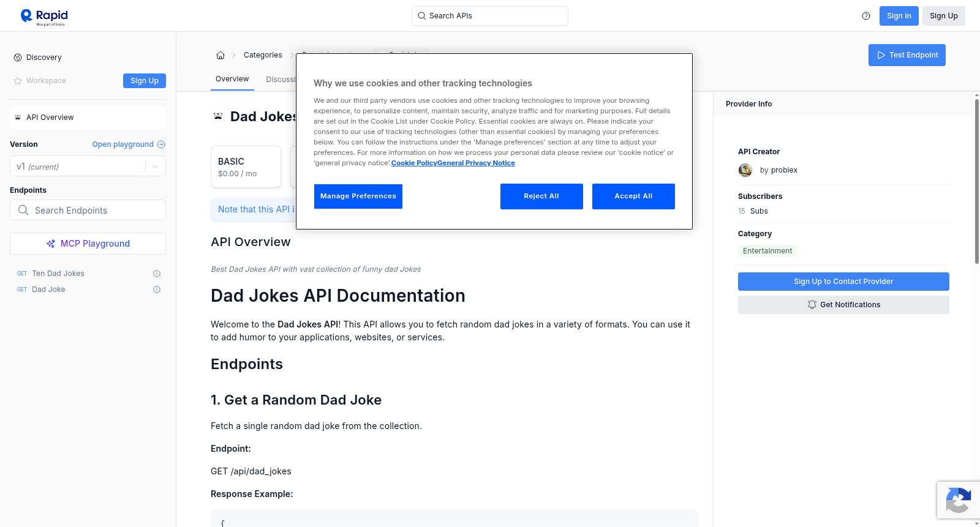This screenshot has height=527, width=980.
Task: Open the Cookie Policy link
Action: [x=414, y=163]
